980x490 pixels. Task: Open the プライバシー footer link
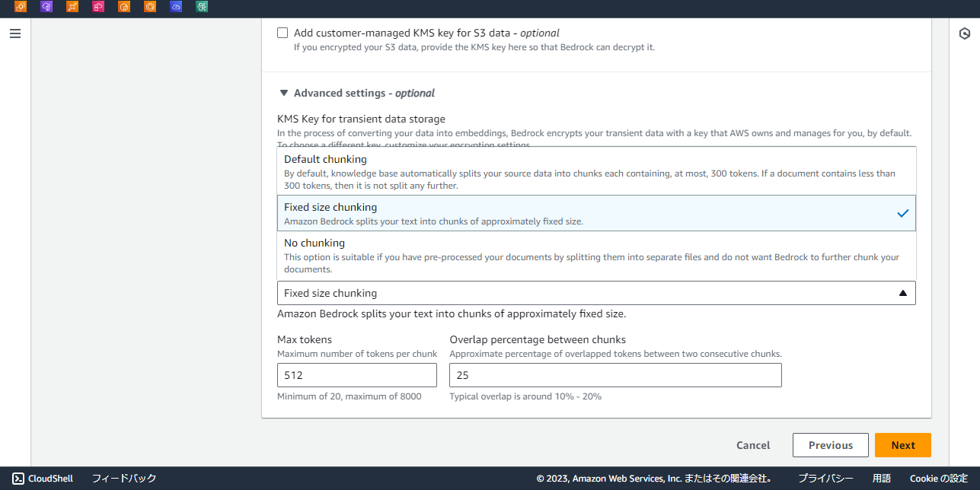click(825, 479)
